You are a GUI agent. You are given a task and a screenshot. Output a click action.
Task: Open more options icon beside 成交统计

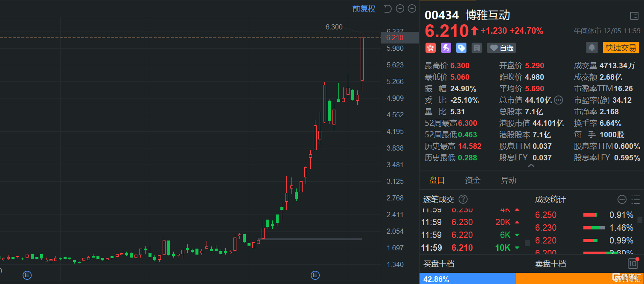622,199
